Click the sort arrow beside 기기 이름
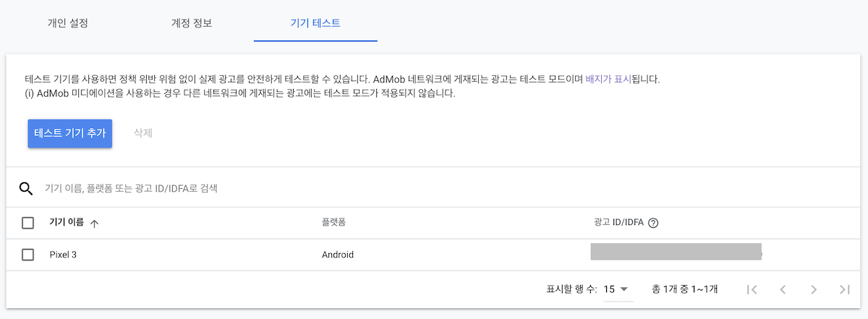Image resolution: width=868 pixels, height=319 pixels. click(x=94, y=224)
